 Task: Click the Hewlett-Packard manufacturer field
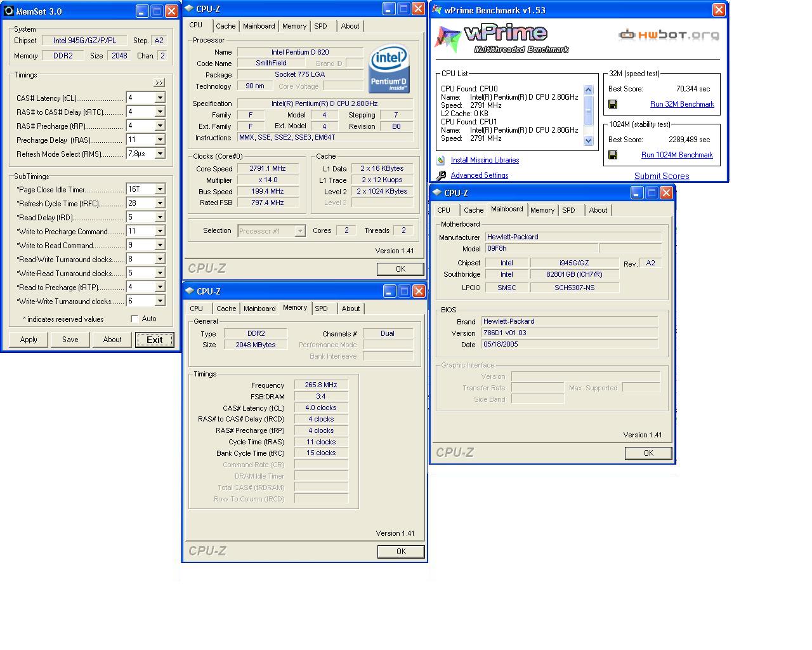[x=573, y=237]
